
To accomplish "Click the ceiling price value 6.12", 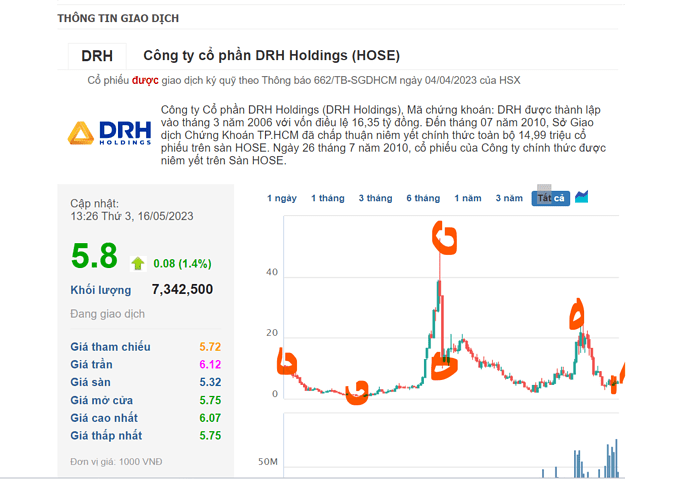I will [210, 364].
